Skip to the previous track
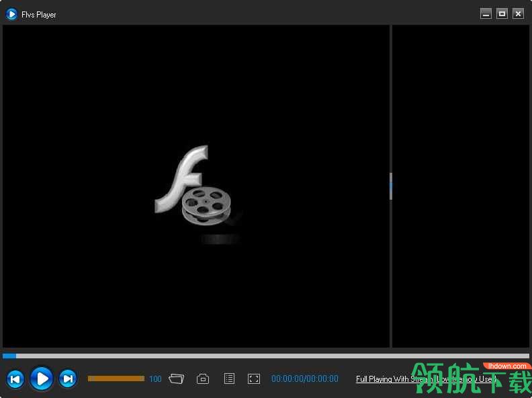The image size is (532, 398). click(x=15, y=379)
